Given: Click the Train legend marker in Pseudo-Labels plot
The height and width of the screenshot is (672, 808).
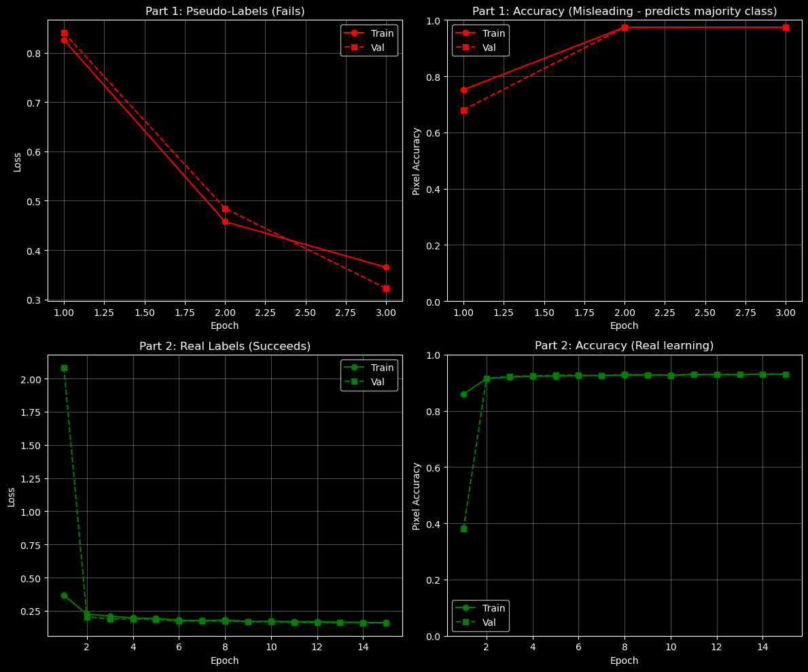Looking at the screenshot, I should pyautogui.click(x=357, y=33).
